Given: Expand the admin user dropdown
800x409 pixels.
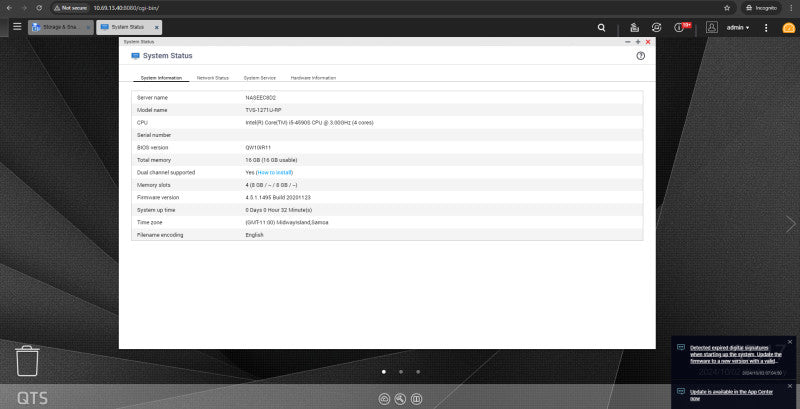Looking at the screenshot, I should point(738,28).
